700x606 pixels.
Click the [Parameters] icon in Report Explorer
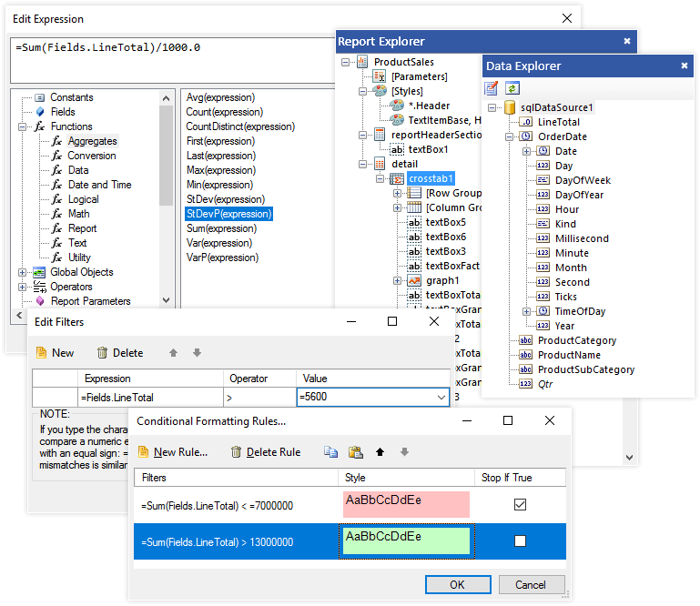380,76
